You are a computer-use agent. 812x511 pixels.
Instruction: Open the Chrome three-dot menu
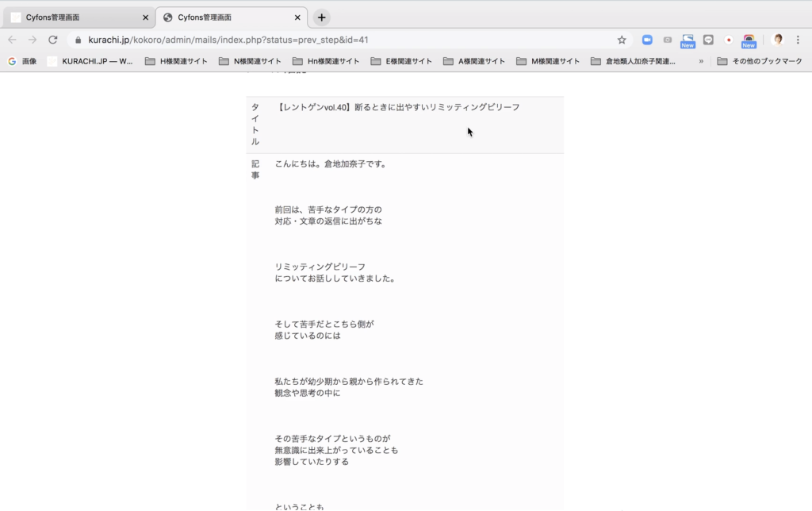798,40
